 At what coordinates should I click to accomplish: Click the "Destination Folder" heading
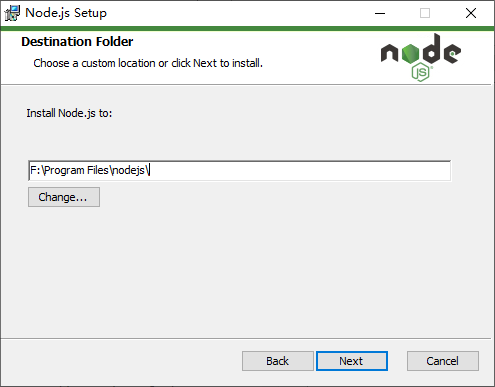click(77, 42)
